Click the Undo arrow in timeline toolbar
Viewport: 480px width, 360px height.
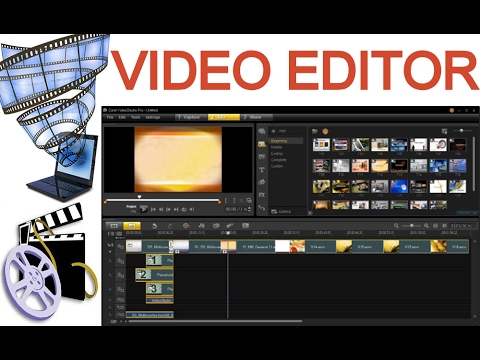(x=154, y=226)
